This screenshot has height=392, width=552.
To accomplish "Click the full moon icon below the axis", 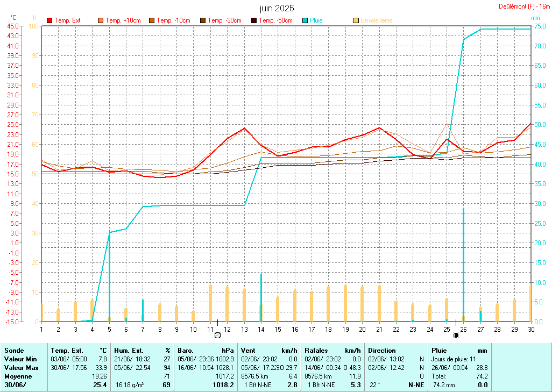I will pos(218,335).
